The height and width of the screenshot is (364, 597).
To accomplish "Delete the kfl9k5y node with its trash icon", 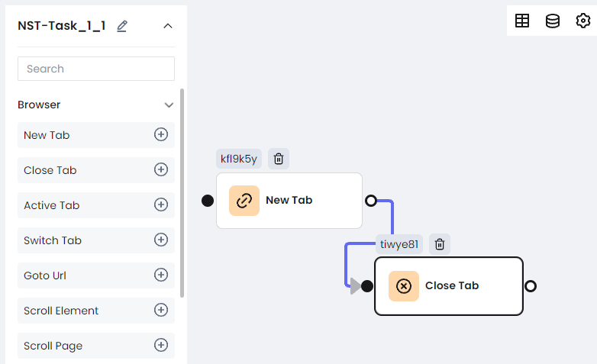I will click(279, 159).
